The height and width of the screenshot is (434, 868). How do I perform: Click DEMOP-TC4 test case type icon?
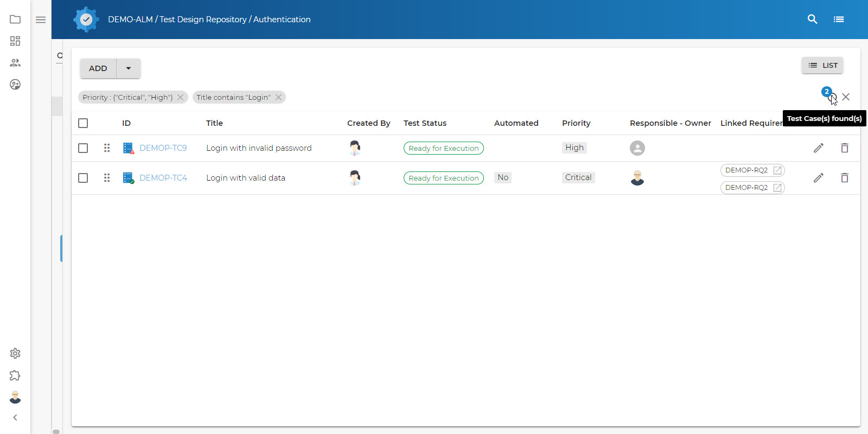(x=129, y=178)
